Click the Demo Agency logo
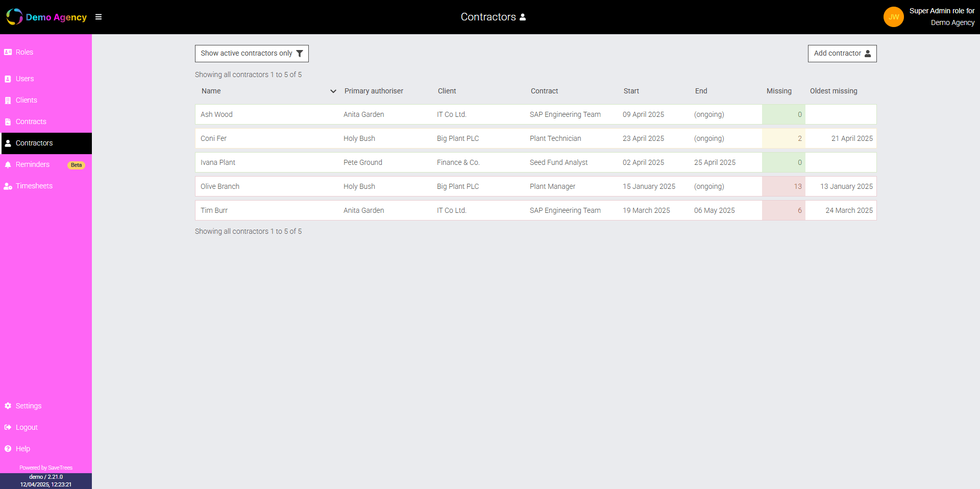The width and height of the screenshot is (980, 489). [46, 17]
